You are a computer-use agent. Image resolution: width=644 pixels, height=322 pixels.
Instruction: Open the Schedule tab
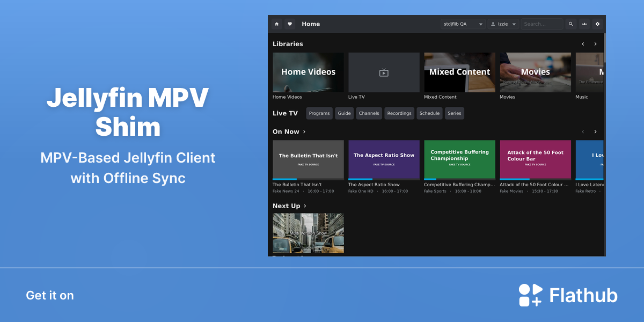[430, 113]
